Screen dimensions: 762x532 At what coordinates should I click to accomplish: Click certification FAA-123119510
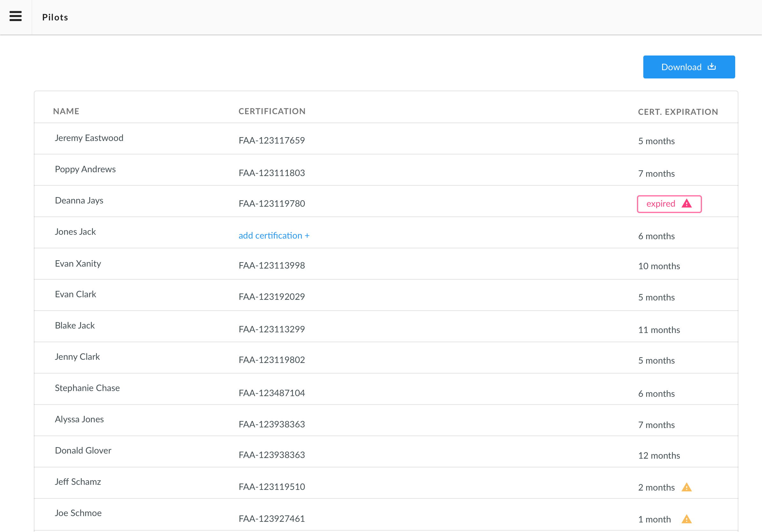click(x=272, y=487)
